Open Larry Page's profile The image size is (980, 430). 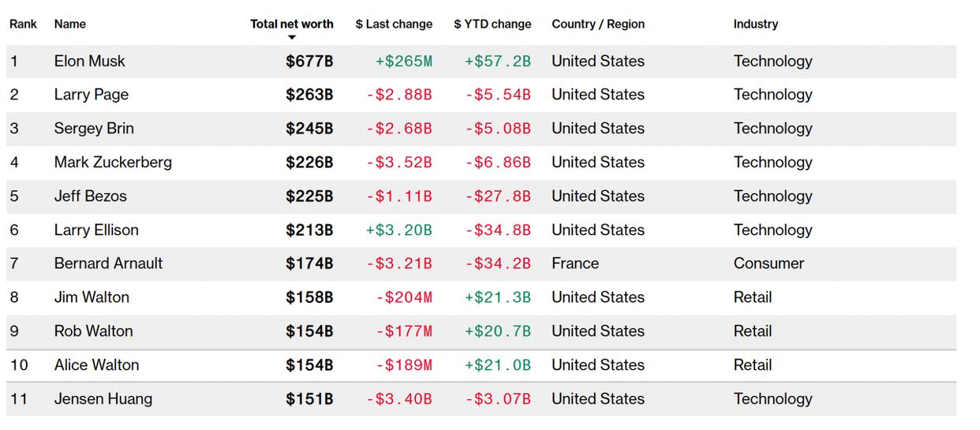point(91,95)
